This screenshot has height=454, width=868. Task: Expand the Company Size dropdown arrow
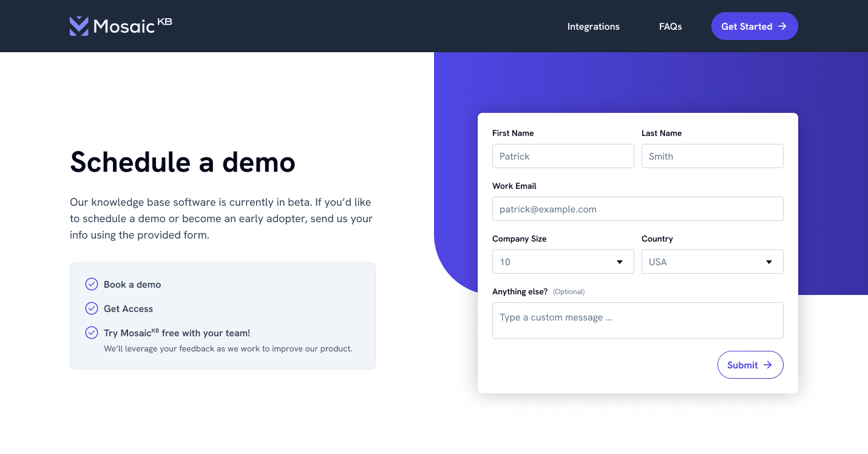click(620, 262)
